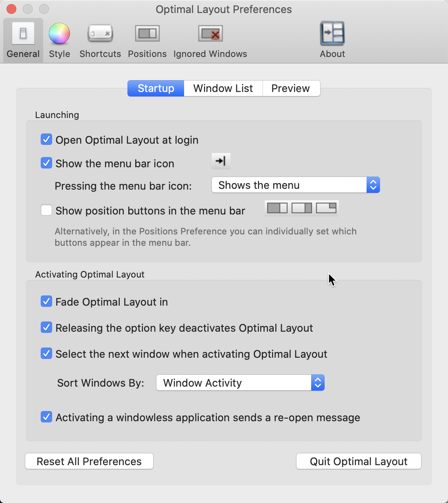The width and height of the screenshot is (448, 503).
Task: Switch to the Preview tab
Action: coord(291,88)
